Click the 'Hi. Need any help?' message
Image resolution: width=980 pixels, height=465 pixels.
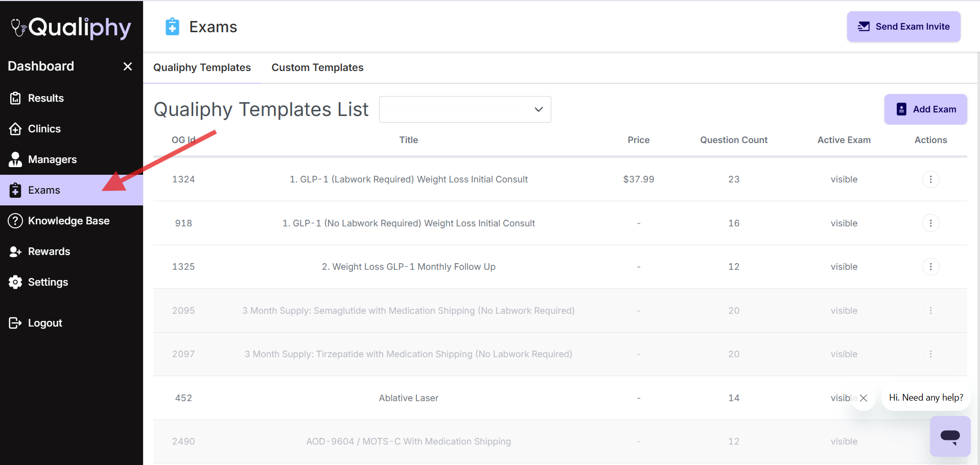tap(926, 398)
